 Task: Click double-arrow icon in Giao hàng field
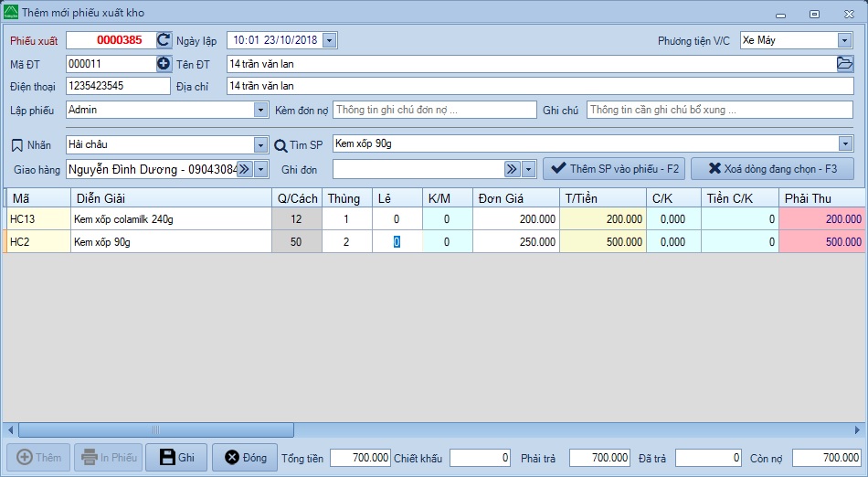244,169
